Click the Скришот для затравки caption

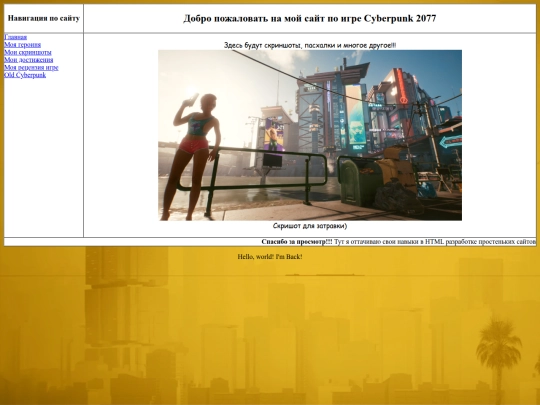pos(310,226)
